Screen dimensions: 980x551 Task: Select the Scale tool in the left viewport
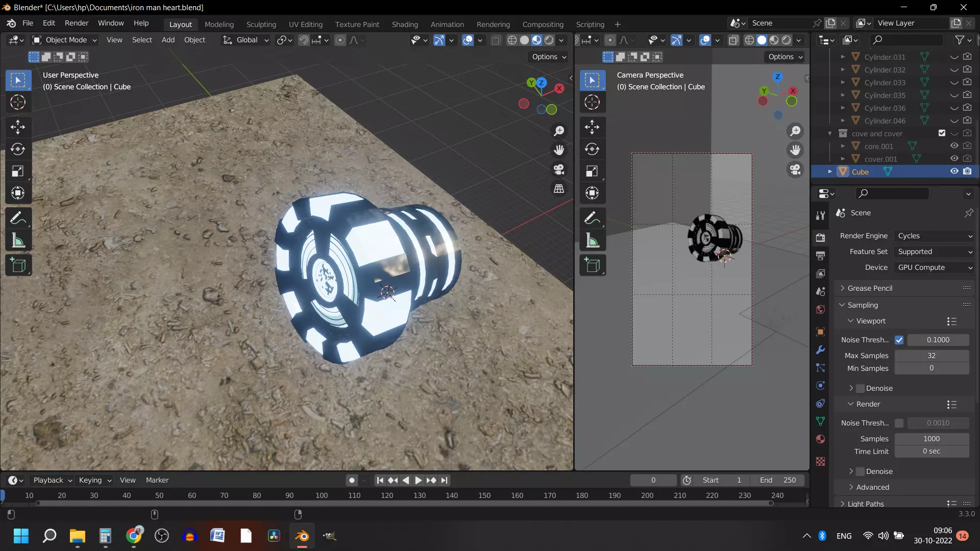coord(18,171)
